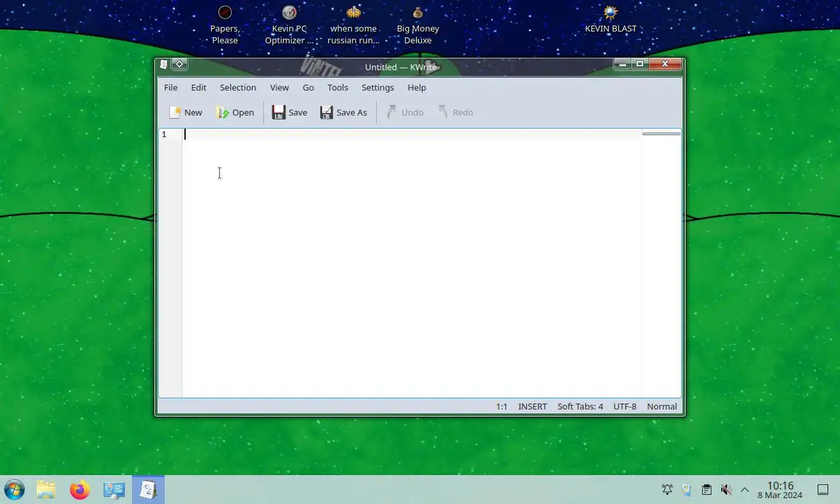
Task: Close the KWrite window
Action: pyautogui.click(x=665, y=64)
